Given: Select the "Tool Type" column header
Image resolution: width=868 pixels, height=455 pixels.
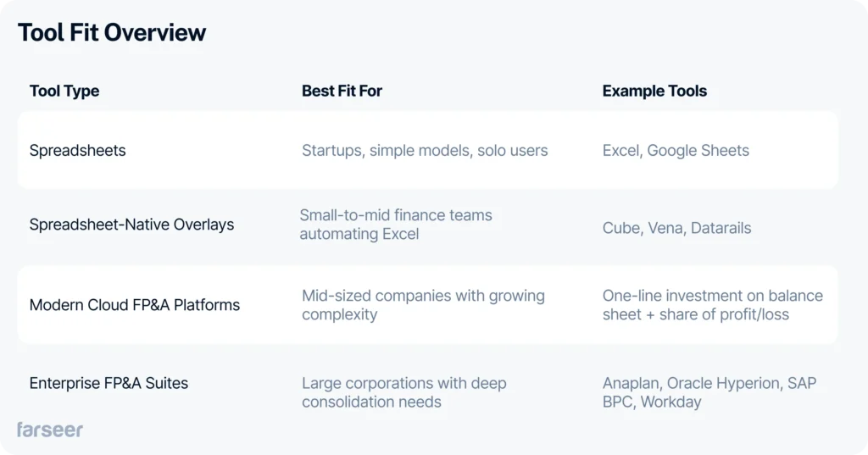Looking at the screenshot, I should click(64, 91).
